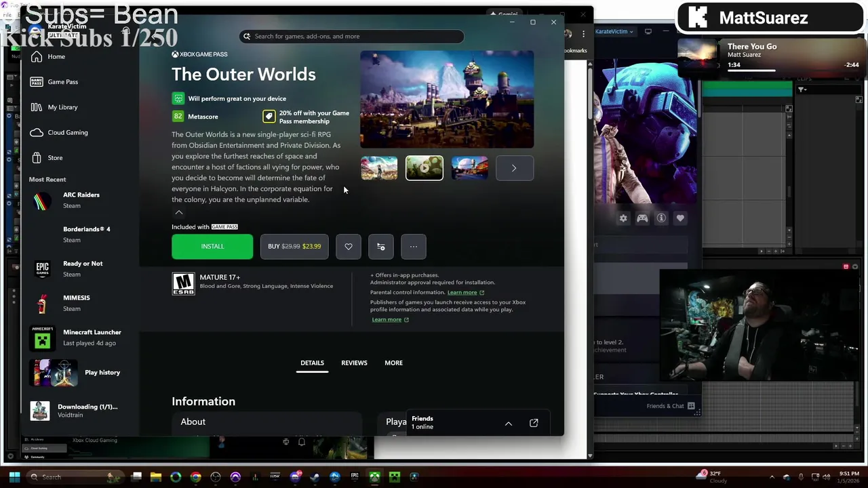Image resolution: width=868 pixels, height=488 pixels.
Task: Expand the Friends panel chevron
Action: 509,424
